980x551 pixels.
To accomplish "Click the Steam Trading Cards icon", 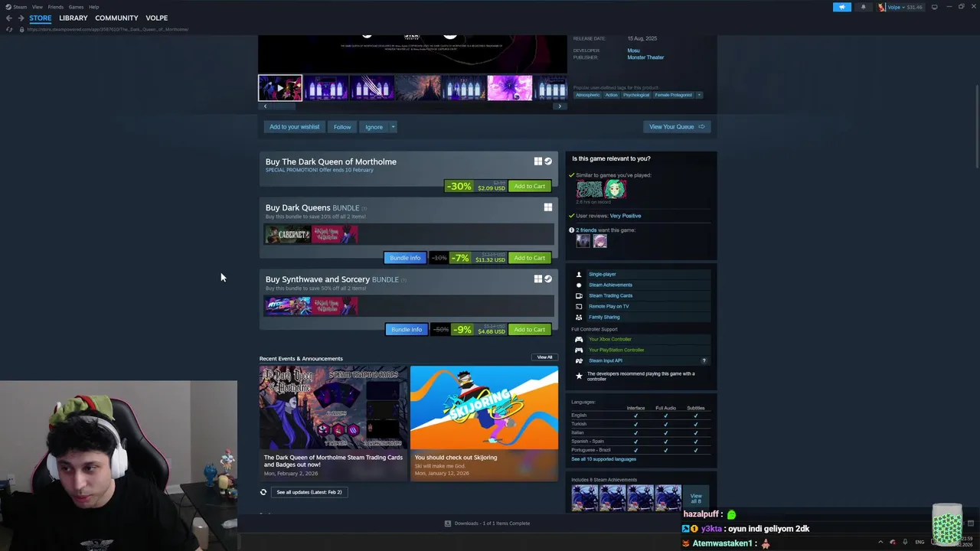I will (579, 295).
